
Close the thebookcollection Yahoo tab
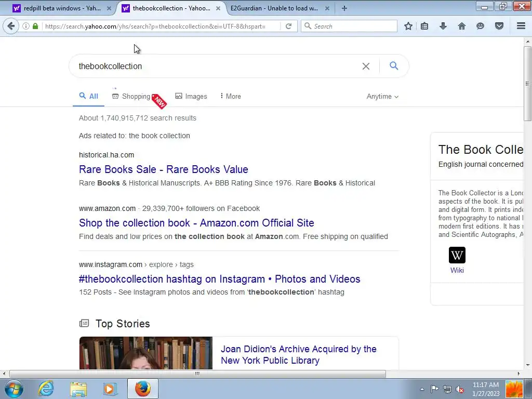[x=219, y=8]
